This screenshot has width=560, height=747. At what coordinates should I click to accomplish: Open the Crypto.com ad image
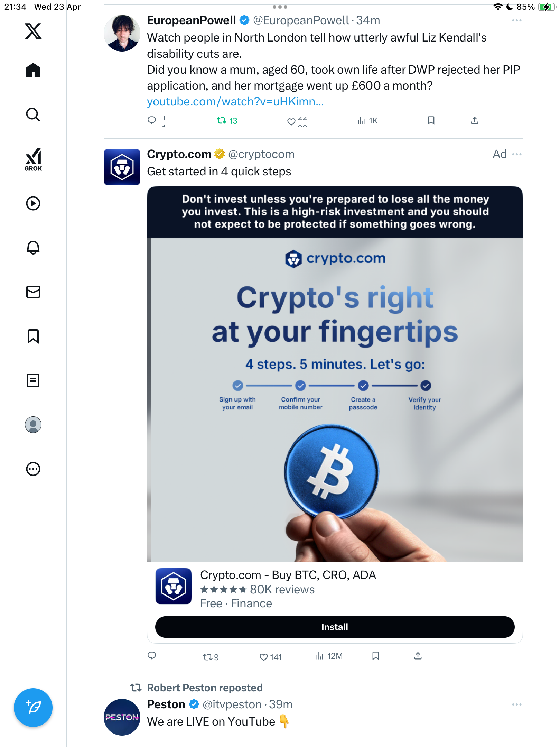point(335,374)
